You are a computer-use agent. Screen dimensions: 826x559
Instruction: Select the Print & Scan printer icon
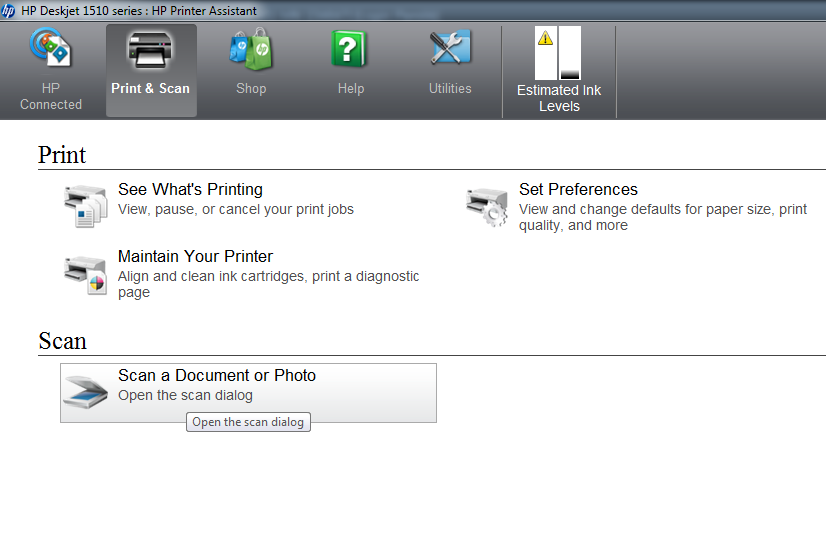click(x=150, y=50)
